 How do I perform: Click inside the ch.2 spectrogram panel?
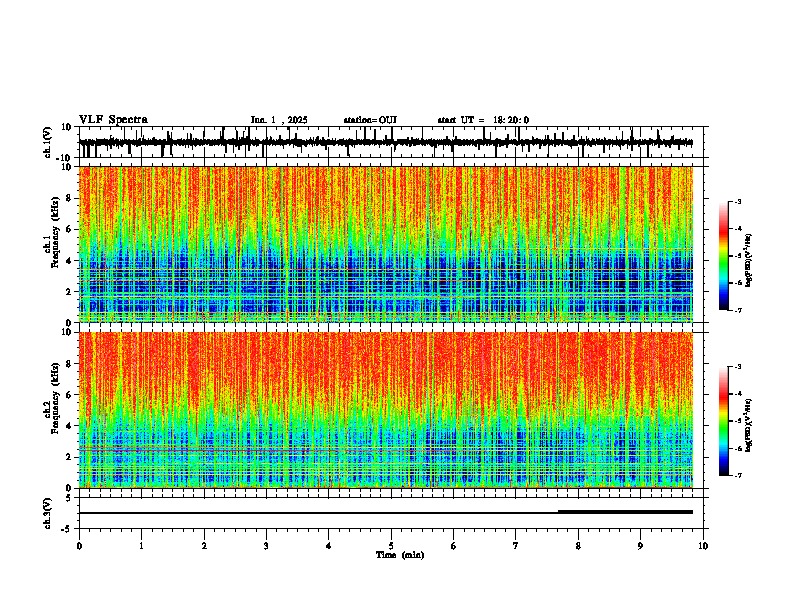click(386, 410)
